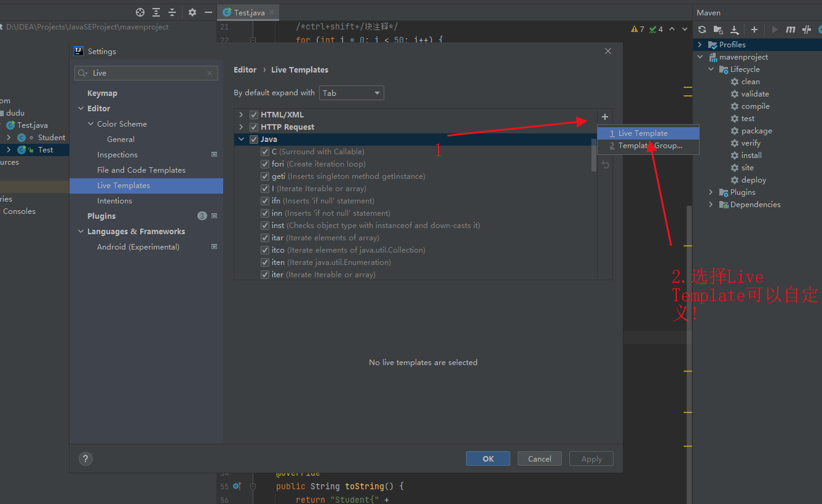Open Plugins settings page
822x504 pixels.
pos(101,216)
